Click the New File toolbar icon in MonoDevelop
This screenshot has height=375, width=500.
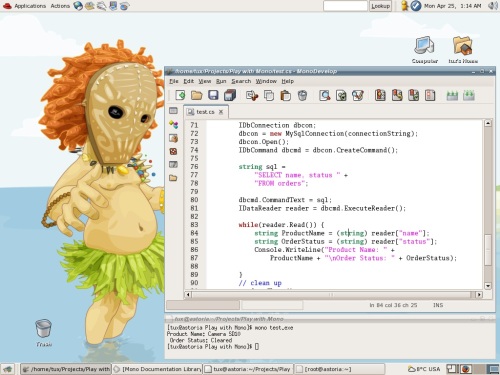click(180, 95)
